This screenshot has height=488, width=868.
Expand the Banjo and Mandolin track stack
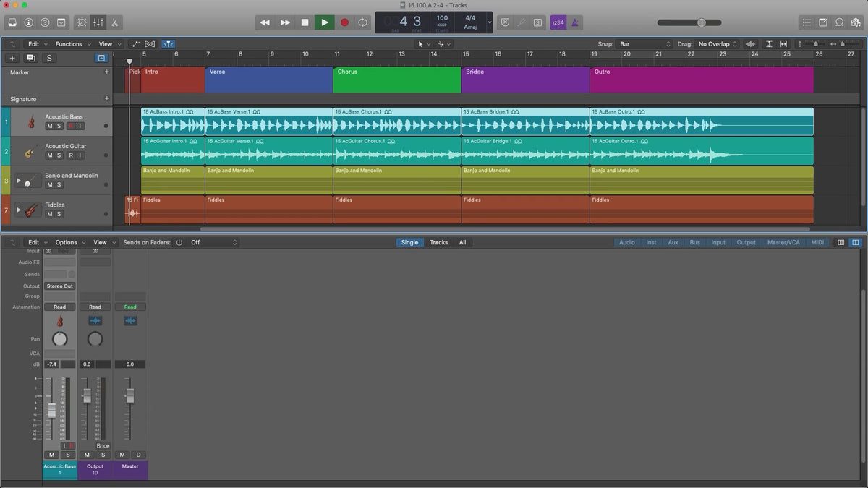(x=18, y=180)
